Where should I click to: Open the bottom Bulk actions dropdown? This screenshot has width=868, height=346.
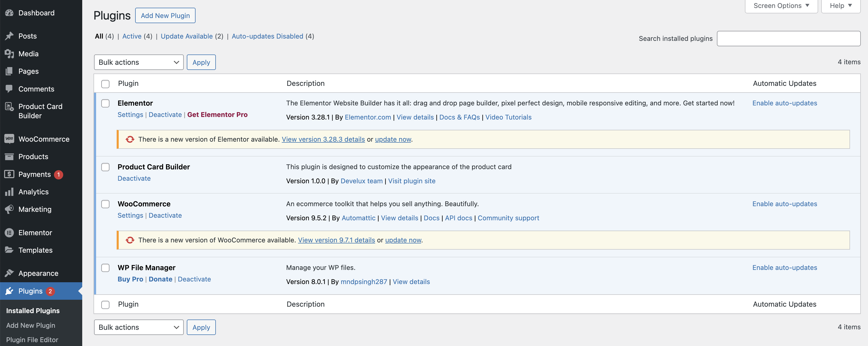pyautogui.click(x=139, y=327)
